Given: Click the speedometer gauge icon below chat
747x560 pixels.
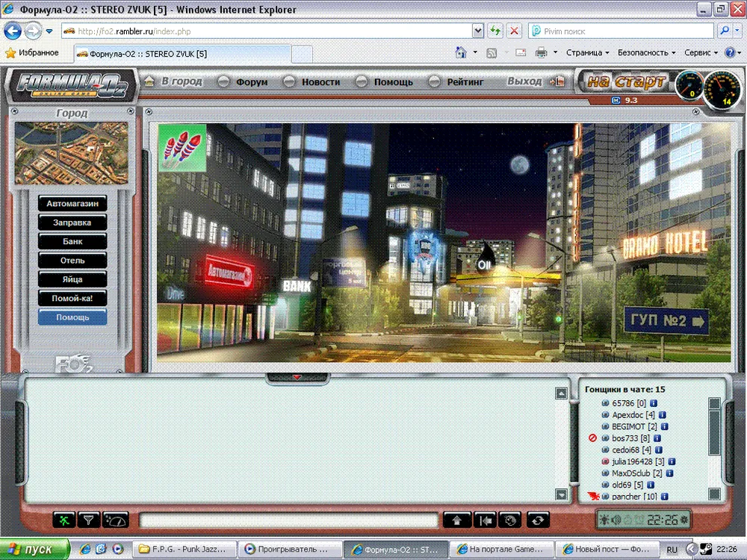Looking at the screenshot, I should [x=116, y=520].
